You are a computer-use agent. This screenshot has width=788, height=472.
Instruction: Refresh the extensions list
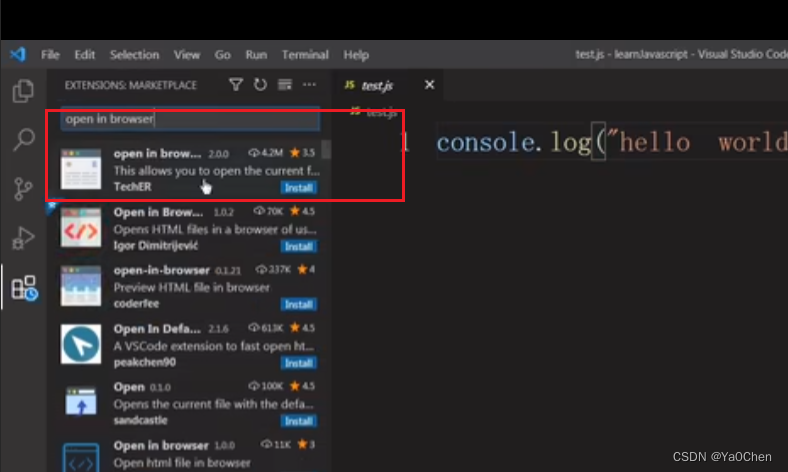260,84
